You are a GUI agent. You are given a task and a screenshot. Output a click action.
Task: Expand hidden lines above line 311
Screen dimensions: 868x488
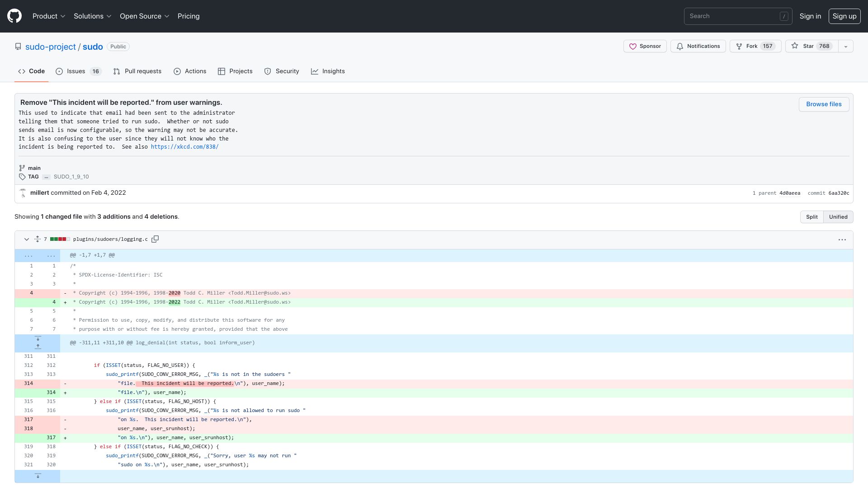pos(38,347)
